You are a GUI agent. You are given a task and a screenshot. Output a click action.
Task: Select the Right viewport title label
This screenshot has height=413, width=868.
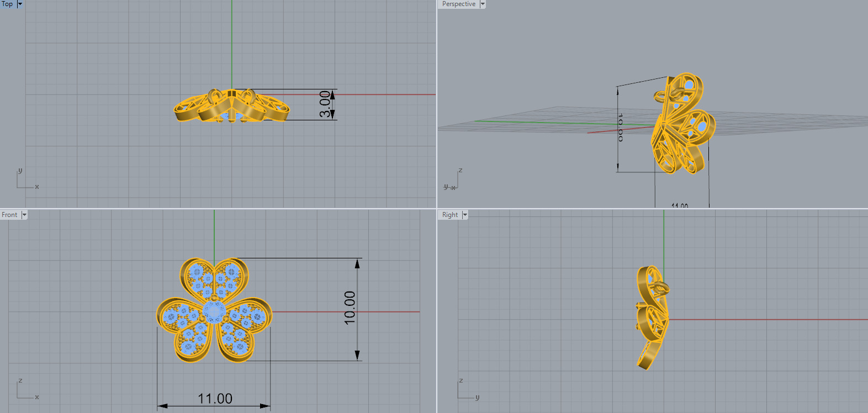click(450, 215)
